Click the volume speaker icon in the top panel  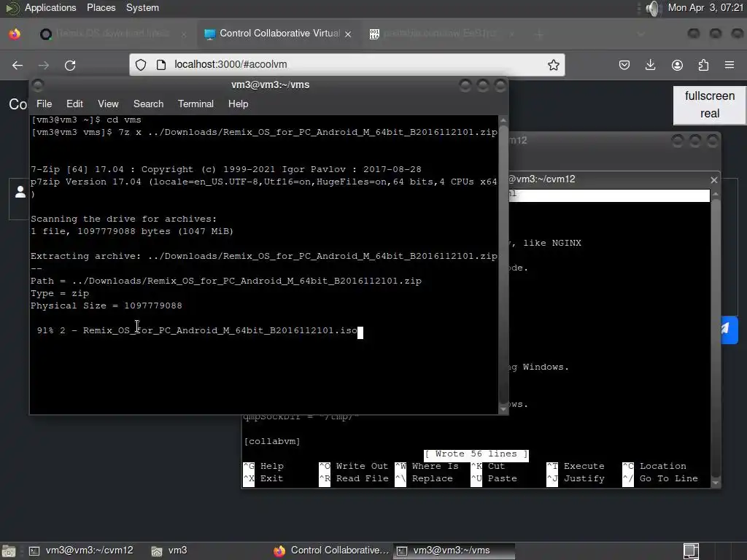pyautogui.click(x=653, y=8)
